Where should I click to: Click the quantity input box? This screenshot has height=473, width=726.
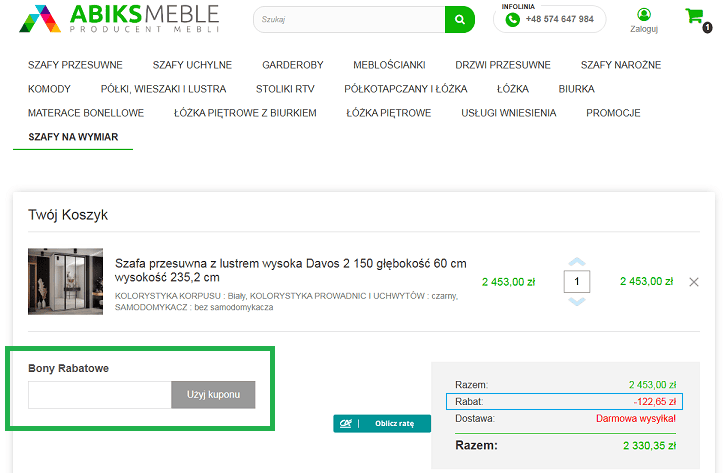pos(576,282)
